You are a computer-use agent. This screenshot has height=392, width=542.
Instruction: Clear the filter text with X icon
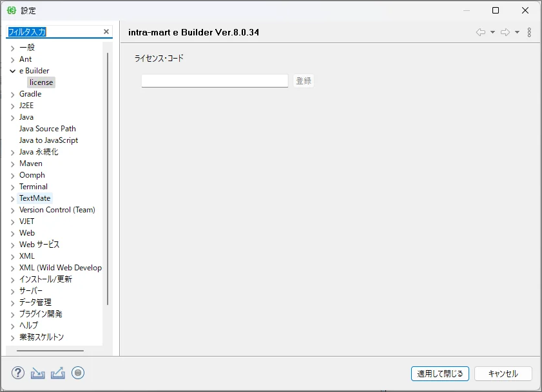tap(106, 32)
